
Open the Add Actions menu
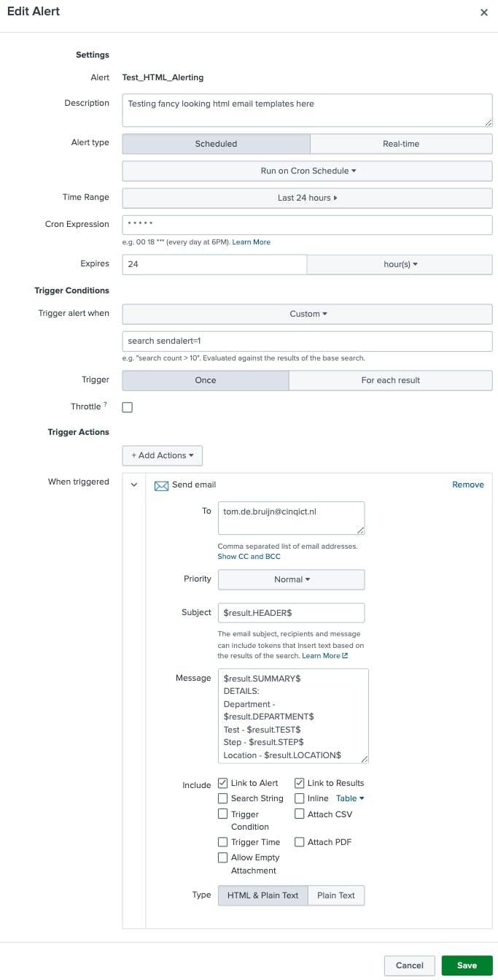[x=162, y=455]
